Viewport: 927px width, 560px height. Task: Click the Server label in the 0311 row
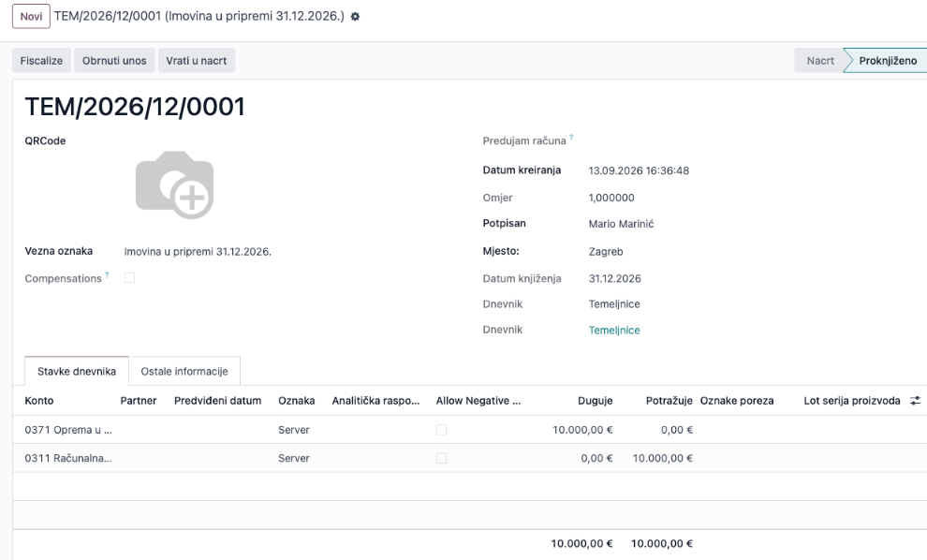(294, 458)
